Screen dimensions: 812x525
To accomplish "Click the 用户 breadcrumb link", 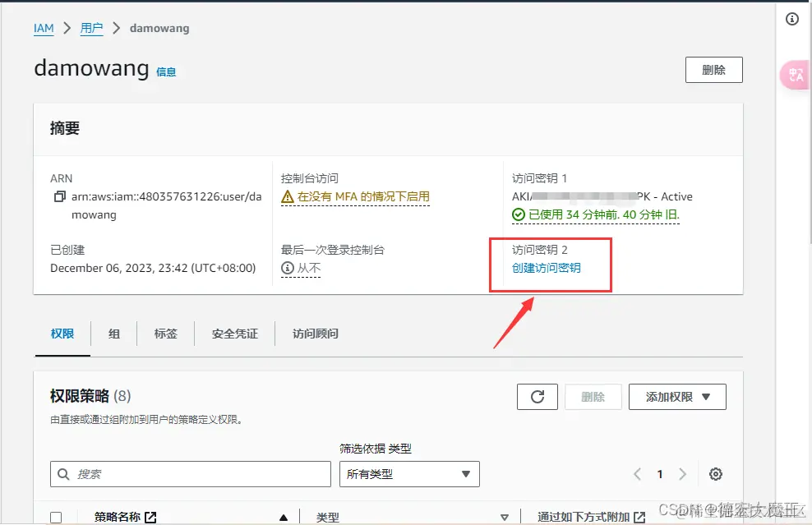I will coord(92,28).
